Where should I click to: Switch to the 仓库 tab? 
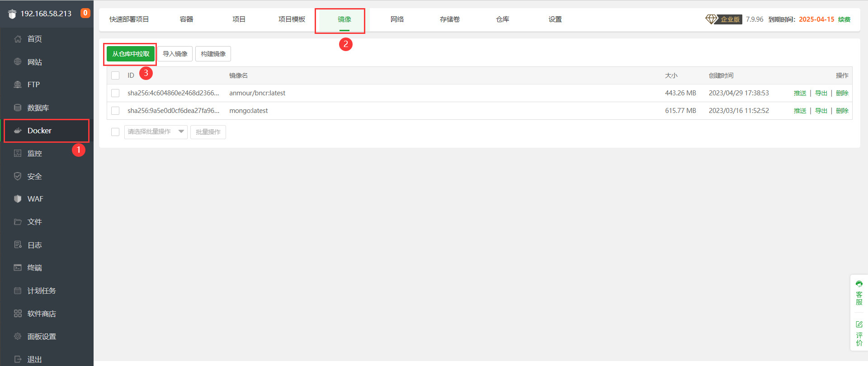point(502,19)
